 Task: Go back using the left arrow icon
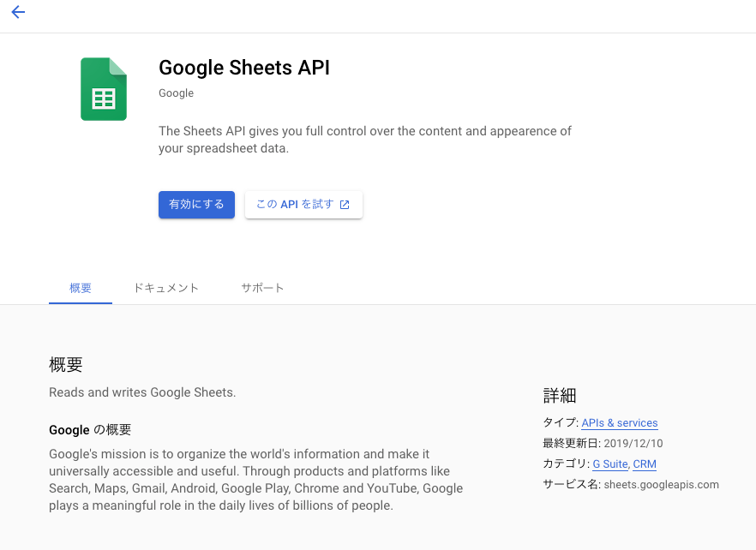[18, 12]
